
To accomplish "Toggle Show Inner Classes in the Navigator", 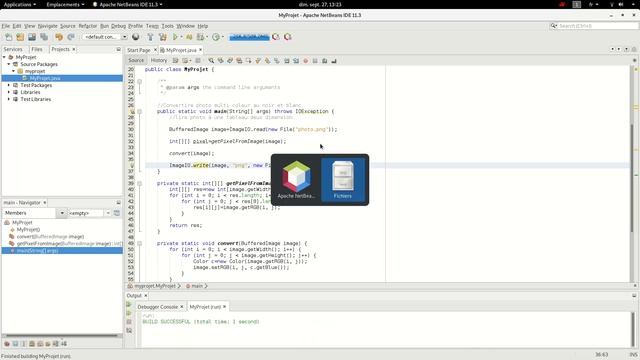I will coord(40,344).
